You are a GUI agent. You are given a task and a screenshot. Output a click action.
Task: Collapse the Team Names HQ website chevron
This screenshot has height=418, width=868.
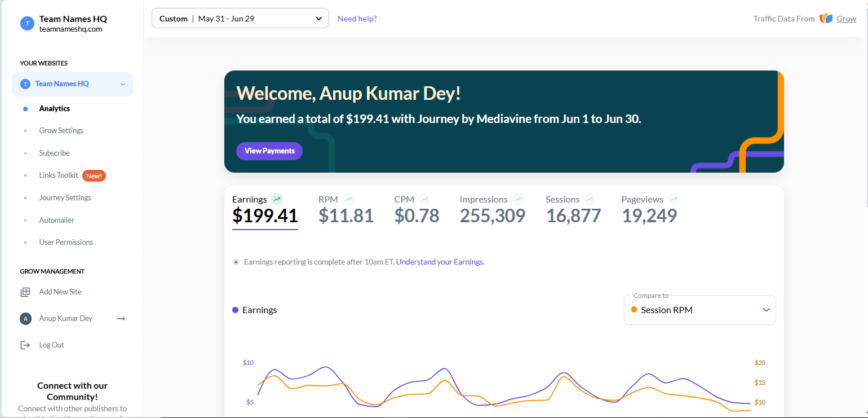tap(123, 85)
